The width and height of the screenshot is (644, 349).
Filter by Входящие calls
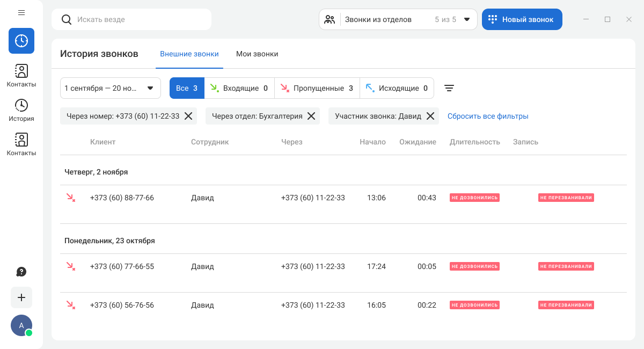click(x=239, y=88)
